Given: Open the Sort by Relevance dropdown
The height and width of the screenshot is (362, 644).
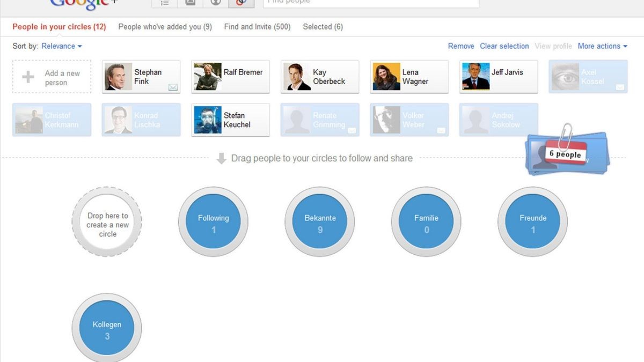Looking at the screenshot, I should tap(61, 46).
